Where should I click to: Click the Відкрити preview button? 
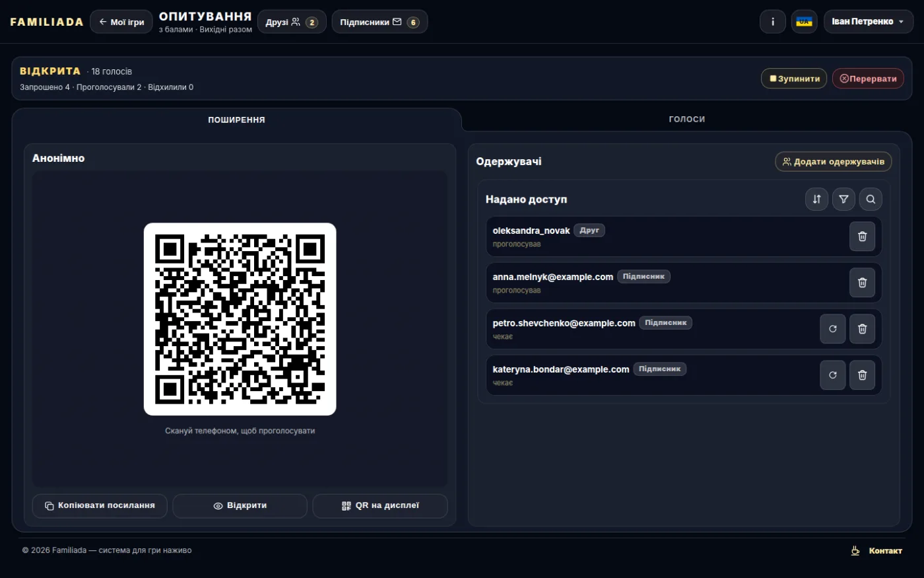[240, 506]
